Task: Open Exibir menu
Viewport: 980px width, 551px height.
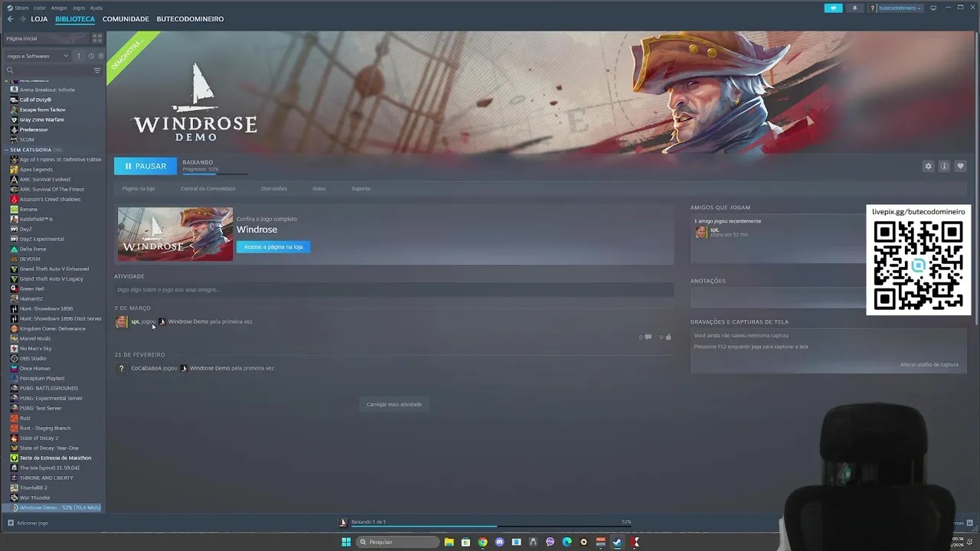Action: pos(40,8)
